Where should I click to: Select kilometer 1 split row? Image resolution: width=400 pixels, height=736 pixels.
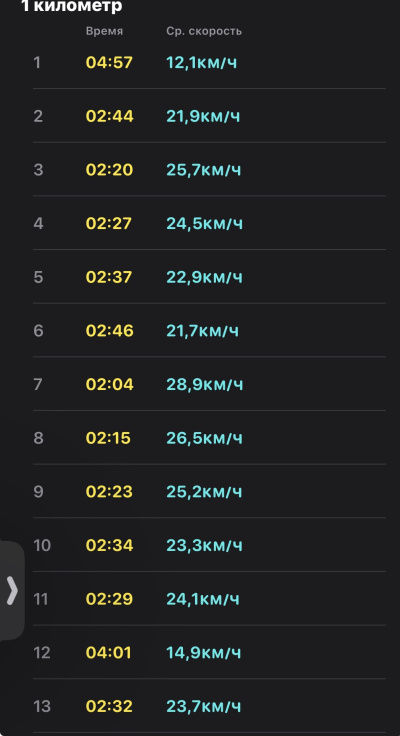(x=209, y=62)
